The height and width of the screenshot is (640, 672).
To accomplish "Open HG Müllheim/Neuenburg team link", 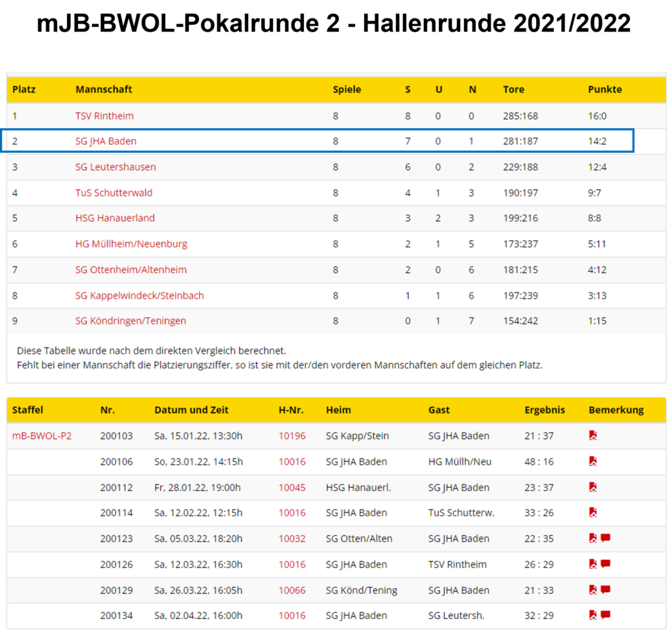I will (x=131, y=244).
